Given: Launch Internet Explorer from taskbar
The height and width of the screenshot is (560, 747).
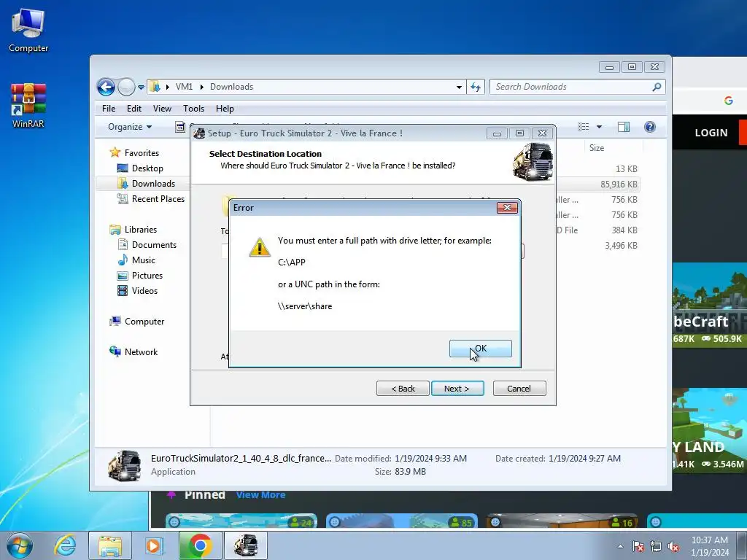Looking at the screenshot, I should coord(65,545).
